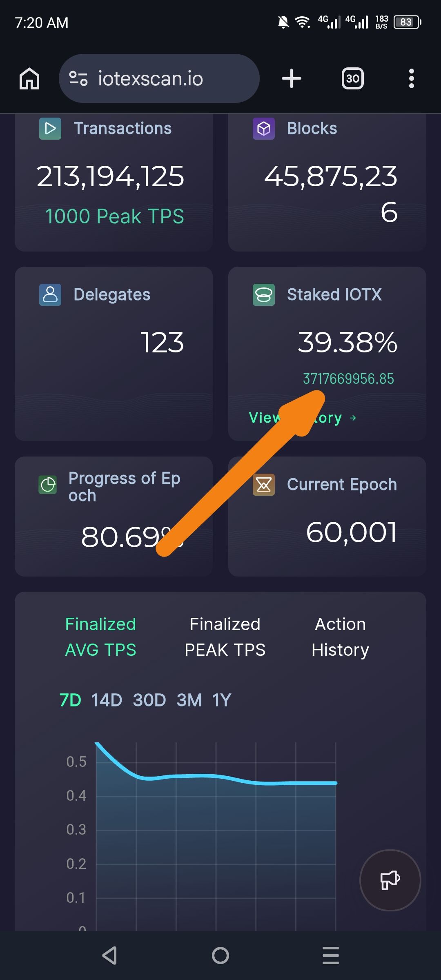The image size is (441, 980).
Task: Open site settings icon in address bar
Action: coord(78,78)
